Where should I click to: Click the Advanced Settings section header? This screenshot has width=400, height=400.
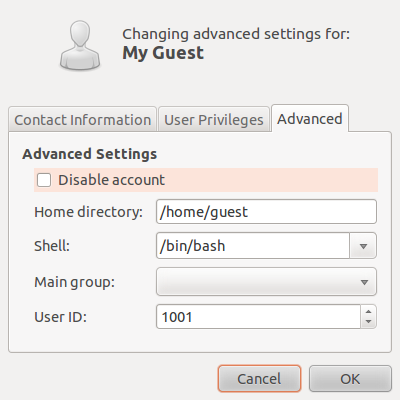click(90, 154)
